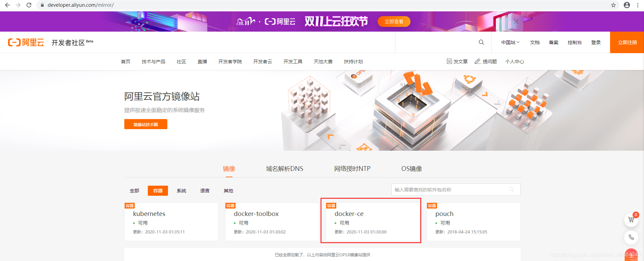Go to 首页 in the navigation
The width and height of the screenshot is (644, 261).
[126, 62]
